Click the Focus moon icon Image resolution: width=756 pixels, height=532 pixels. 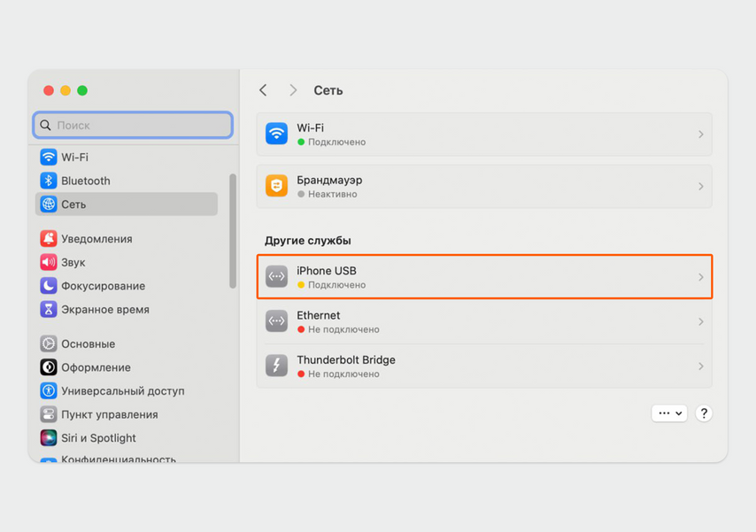pyautogui.click(x=49, y=286)
